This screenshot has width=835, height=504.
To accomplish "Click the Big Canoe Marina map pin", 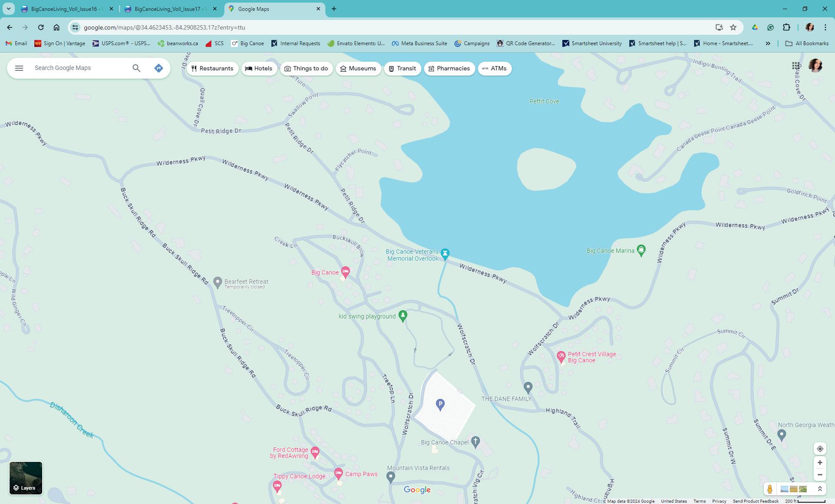I will 641,250.
